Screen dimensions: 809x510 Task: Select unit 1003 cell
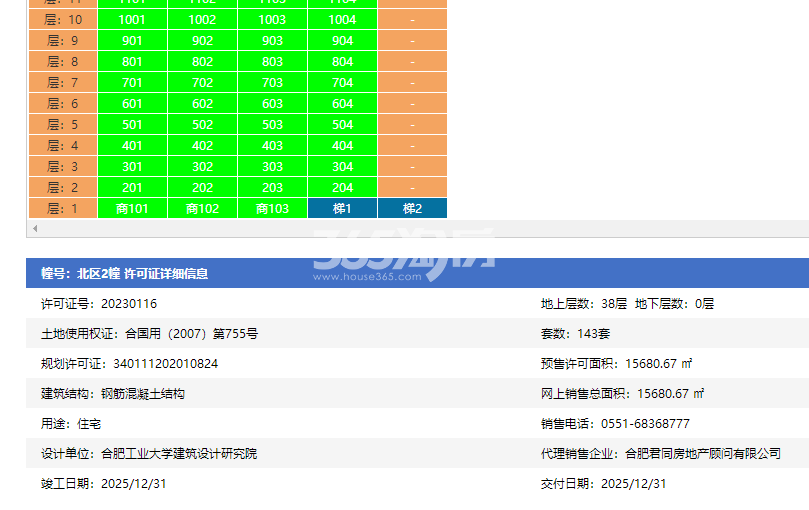(272, 20)
